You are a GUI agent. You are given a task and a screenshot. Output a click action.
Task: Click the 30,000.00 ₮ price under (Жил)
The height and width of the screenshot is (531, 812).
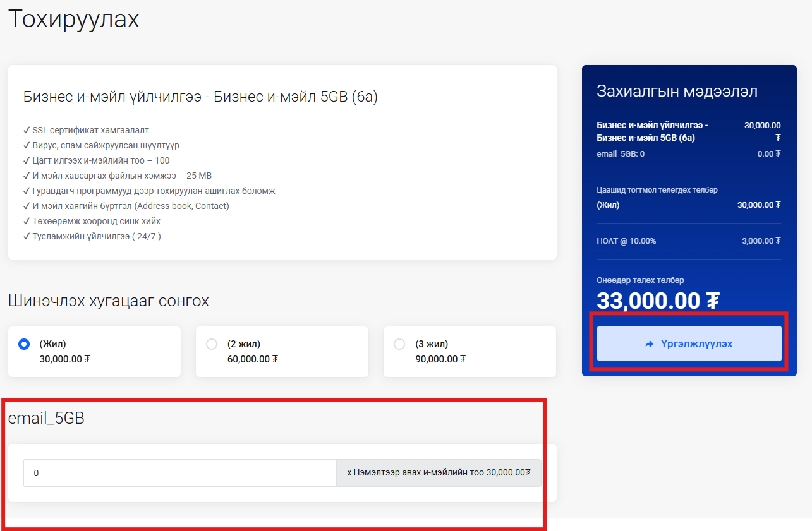click(64, 359)
